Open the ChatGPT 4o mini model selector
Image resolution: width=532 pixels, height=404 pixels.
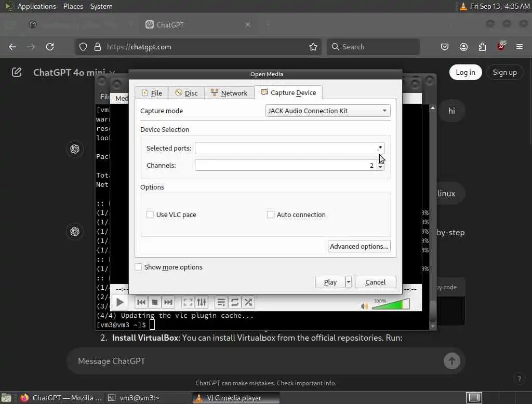pos(74,72)
